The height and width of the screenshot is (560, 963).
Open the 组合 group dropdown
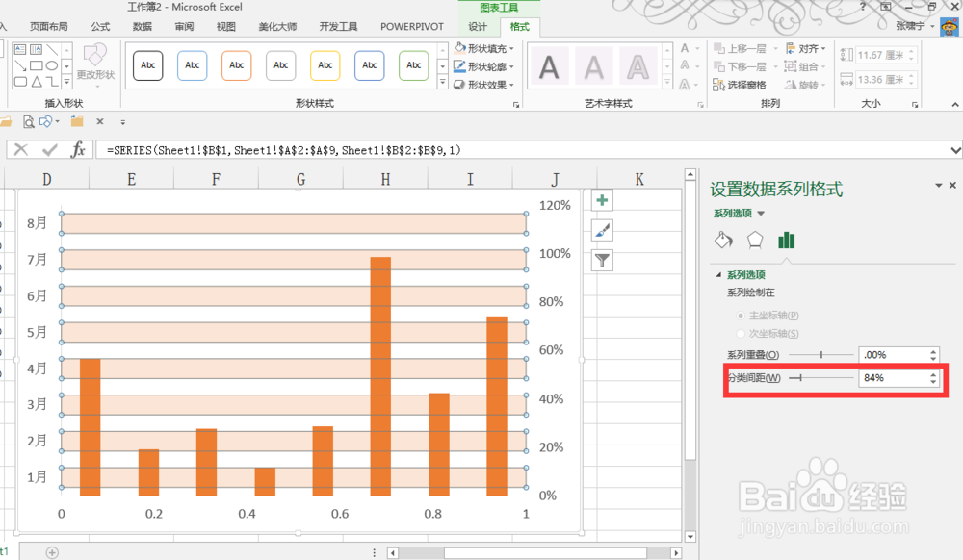(x=806, y=66)
